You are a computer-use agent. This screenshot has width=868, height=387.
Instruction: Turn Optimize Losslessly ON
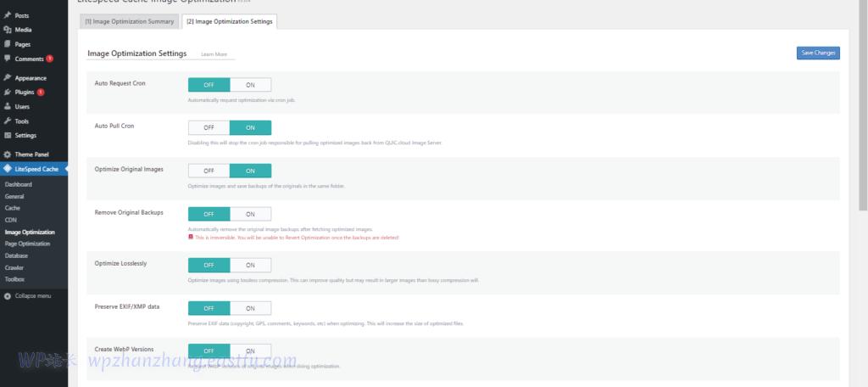(250, 265)
